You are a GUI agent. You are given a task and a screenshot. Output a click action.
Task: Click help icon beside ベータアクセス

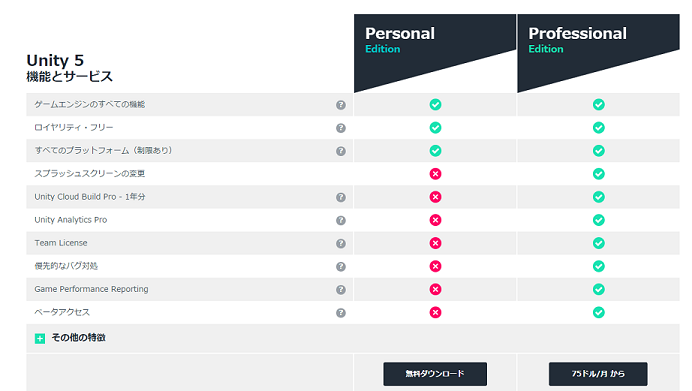tap(341, 312)
